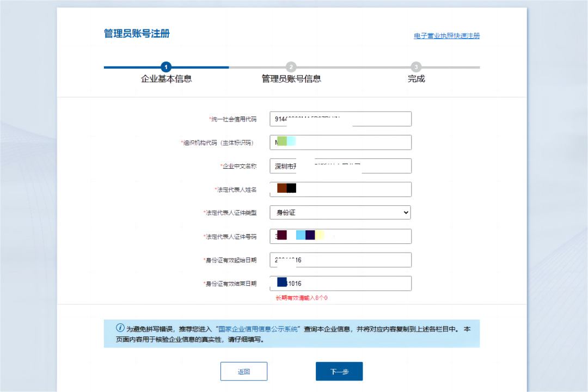The image size is (588, 392).
Task: Click the 返回 button
Action: point(243,371)
